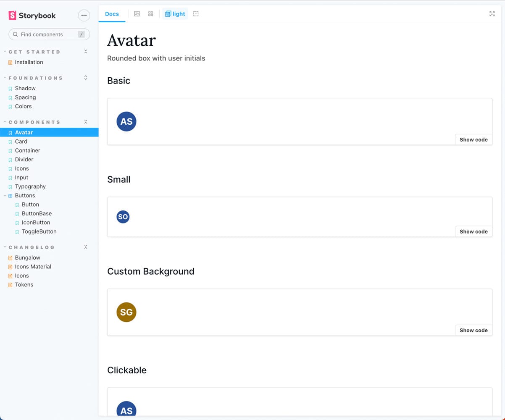
Task: Click the outline dashed-box toolbar icon
Action: pyautogui.click(x=196, y=14)
